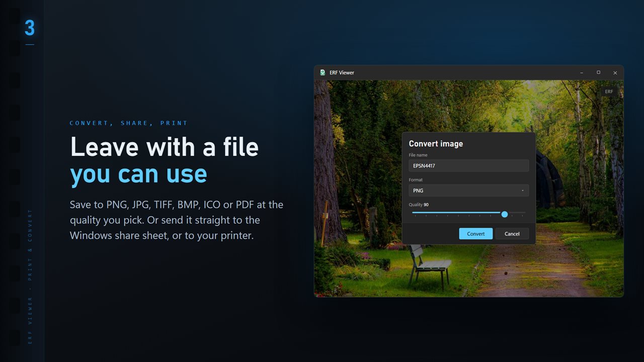Click the "Format" label in dialog
Image resolution: width=644 pixels, height=362 pixels.
point(416,179)
